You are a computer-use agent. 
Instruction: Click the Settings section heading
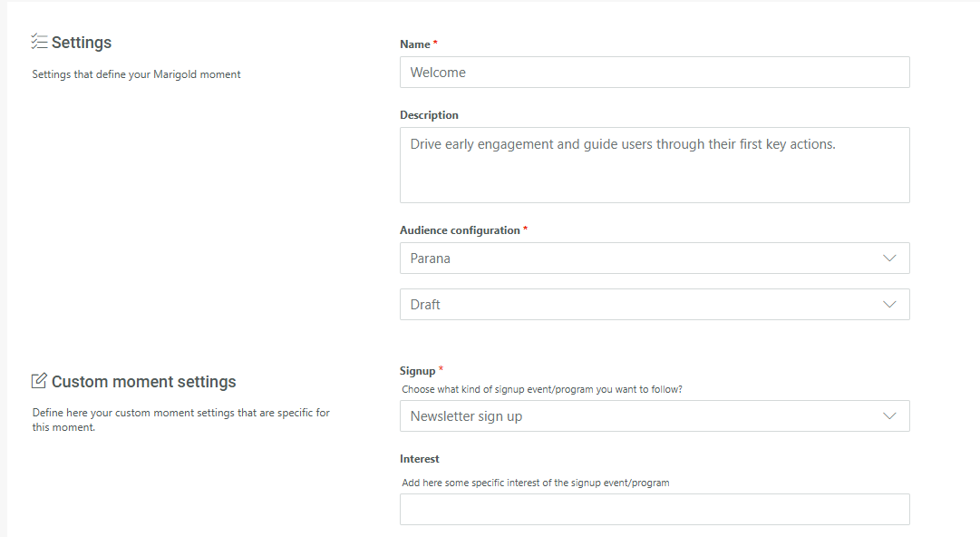pos(82,43)
